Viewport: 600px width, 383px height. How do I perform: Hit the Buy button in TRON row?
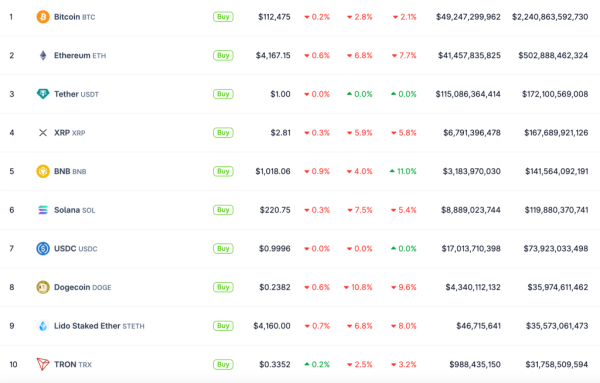click(x=223, y=365)
